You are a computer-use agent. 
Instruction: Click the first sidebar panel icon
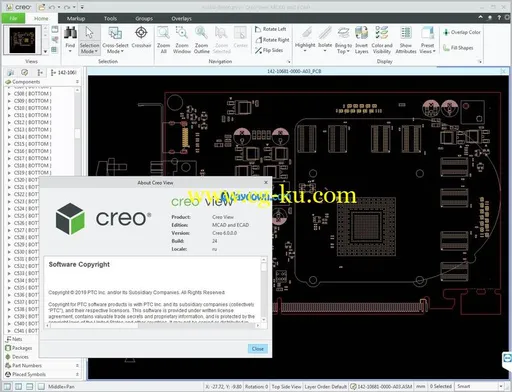pyautogui.click(x=11, y=72)
